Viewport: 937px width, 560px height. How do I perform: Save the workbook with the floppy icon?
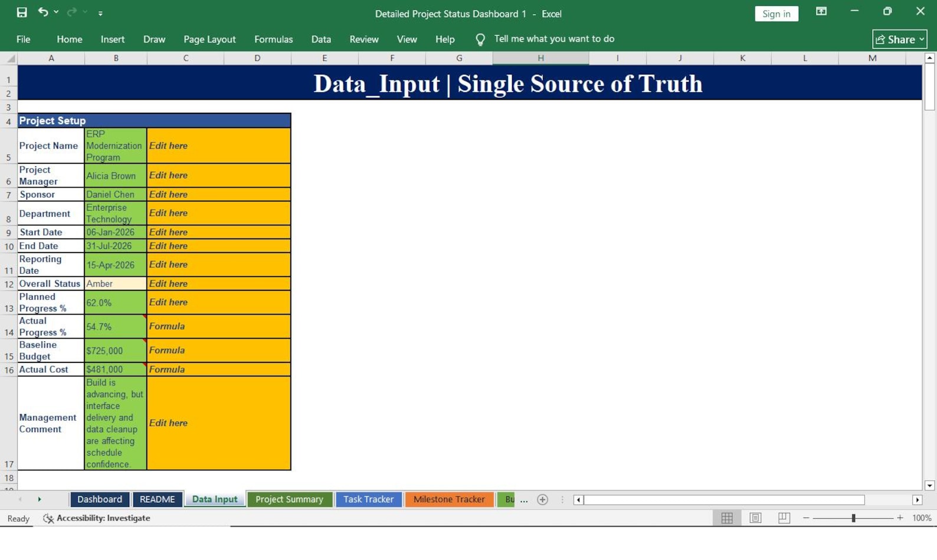point(22,12)
